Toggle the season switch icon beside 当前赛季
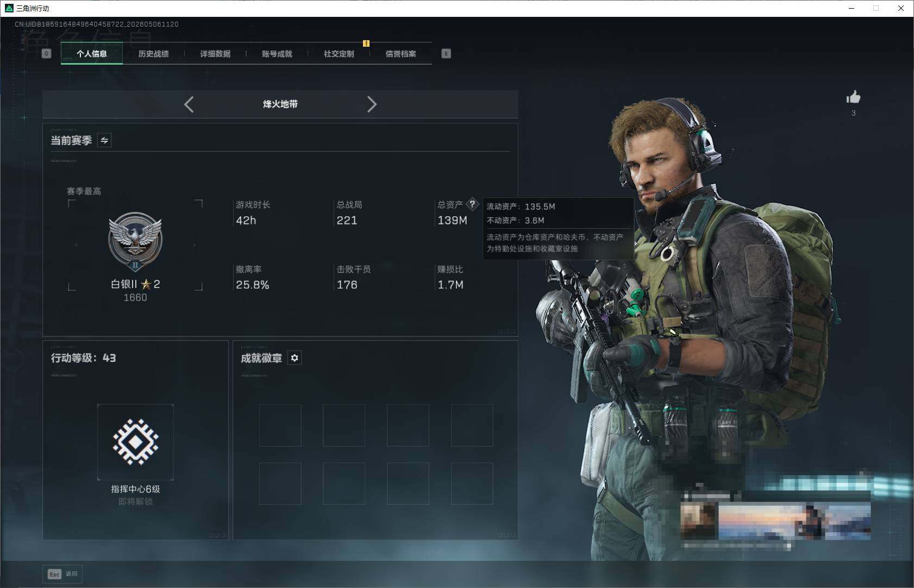This screenshot has height=588, width=914. click(104, 140)
